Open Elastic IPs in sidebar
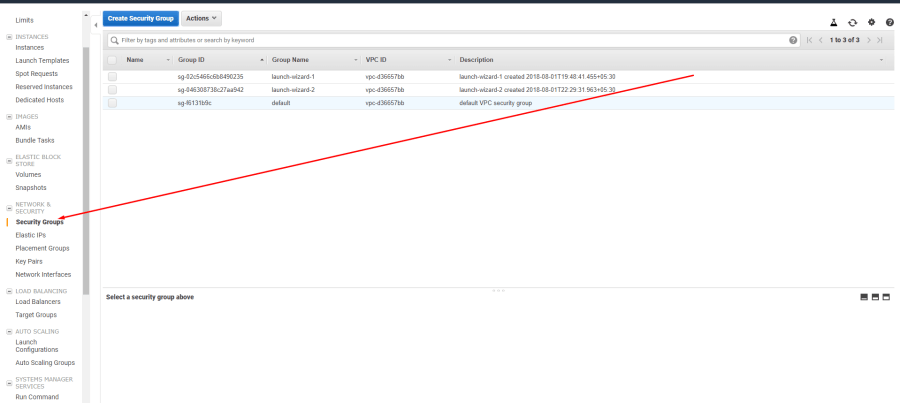The width and height of the screenshot is (900, 403). pos(31,235)
